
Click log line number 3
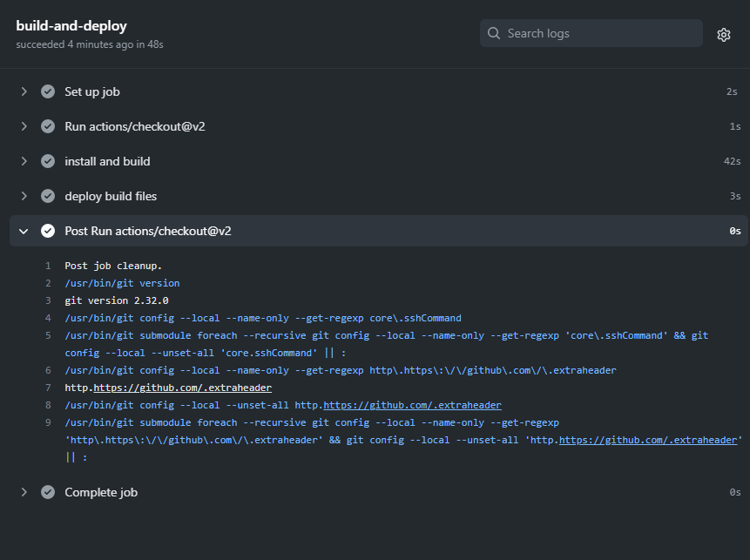tap(48, 300)
